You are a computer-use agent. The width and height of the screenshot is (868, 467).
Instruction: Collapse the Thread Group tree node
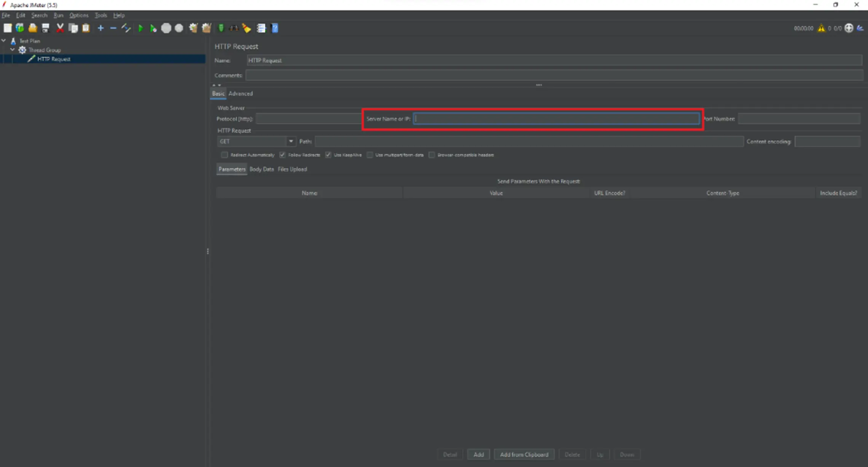13,50
